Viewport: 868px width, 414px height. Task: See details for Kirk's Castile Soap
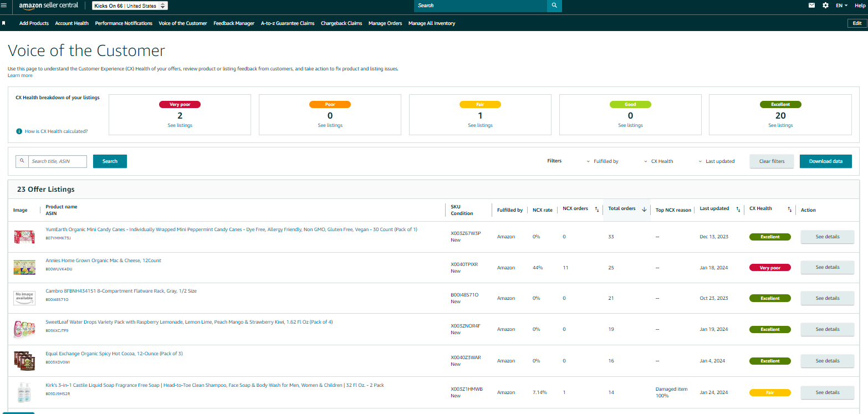(828, 392)
